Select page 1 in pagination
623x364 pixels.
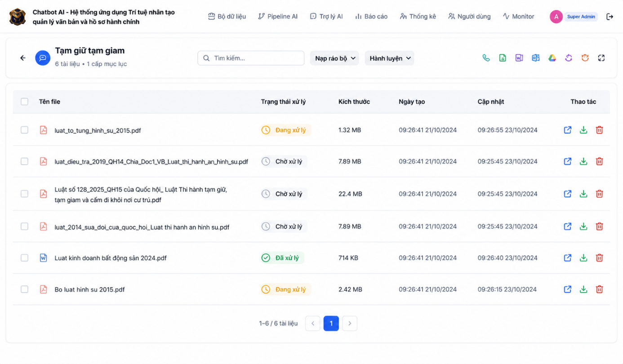[331, 324]
